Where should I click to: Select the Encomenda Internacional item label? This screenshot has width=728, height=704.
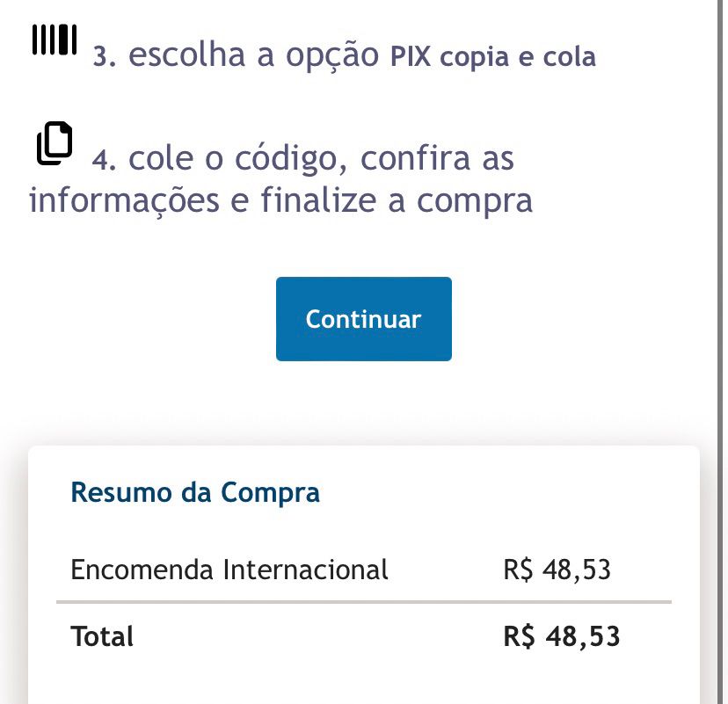click(229, 570)
